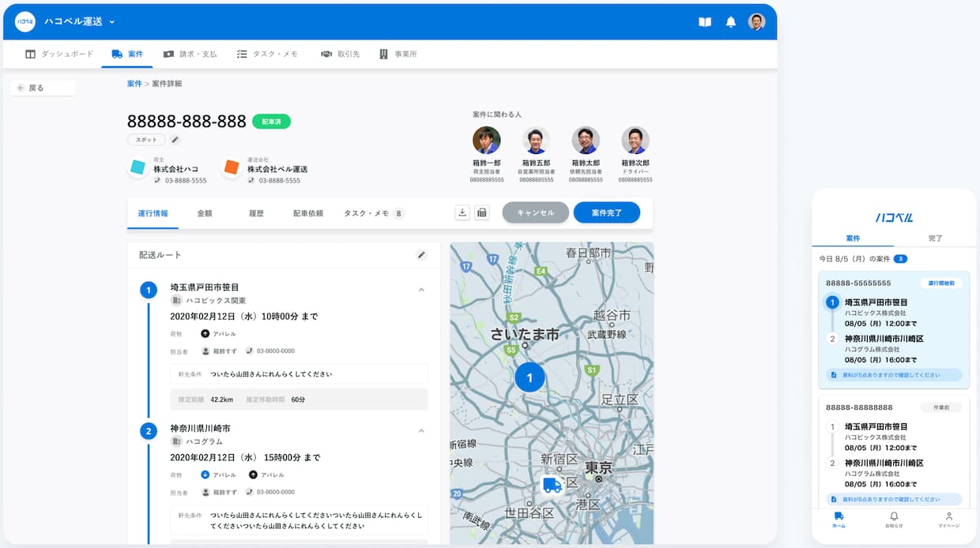This screenshot has height=548, width=980.
Task: Click the 戻る back button
Action: [x=43, y=88]
